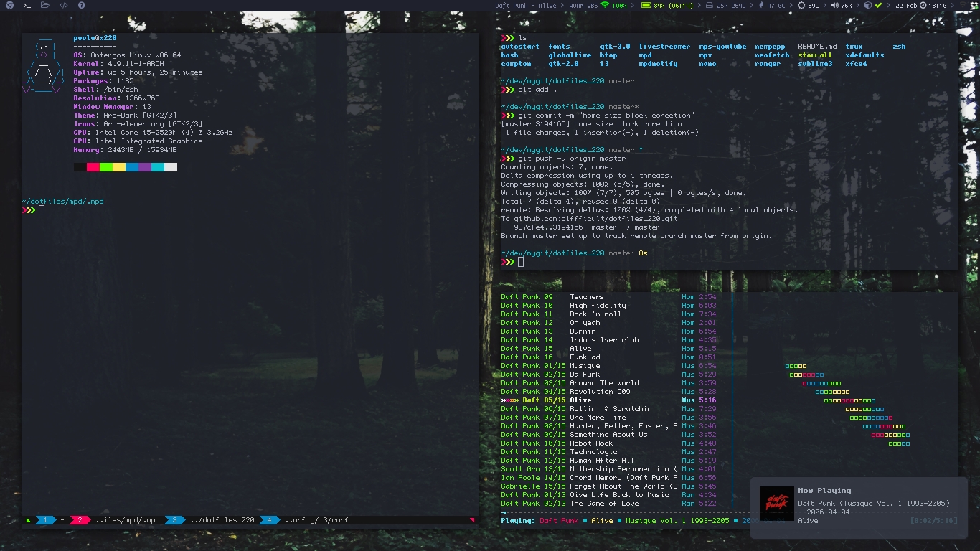Click the clock icon beside 18:10
This screenshot has height=551, width=980.
point(923,5)
